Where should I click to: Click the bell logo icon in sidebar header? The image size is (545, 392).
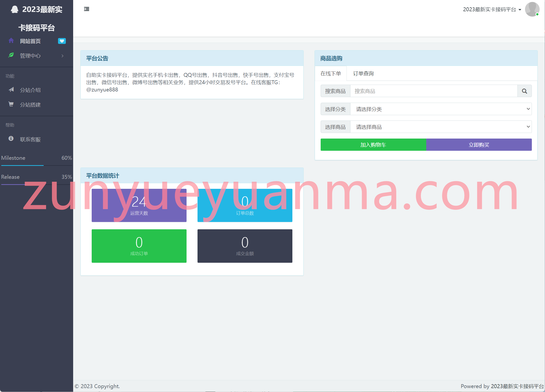[15, 10]
